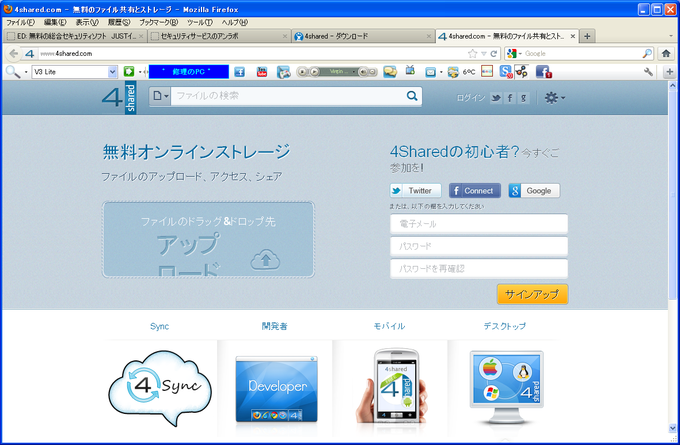Open the Sync link
The height and width of the screenshot is (445, 680).
pos(160,326)
